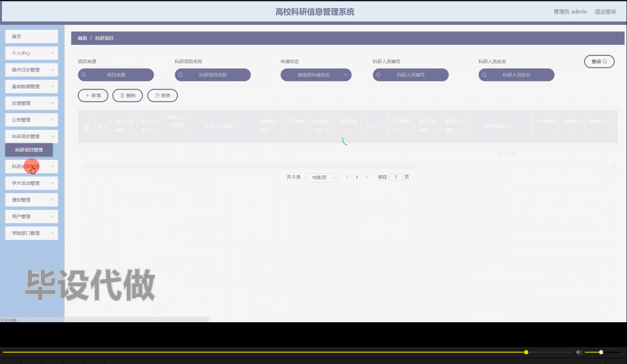Click the search icon inside the 项目来源 field
Screen dimensions: 627x364
click(84, 74)
